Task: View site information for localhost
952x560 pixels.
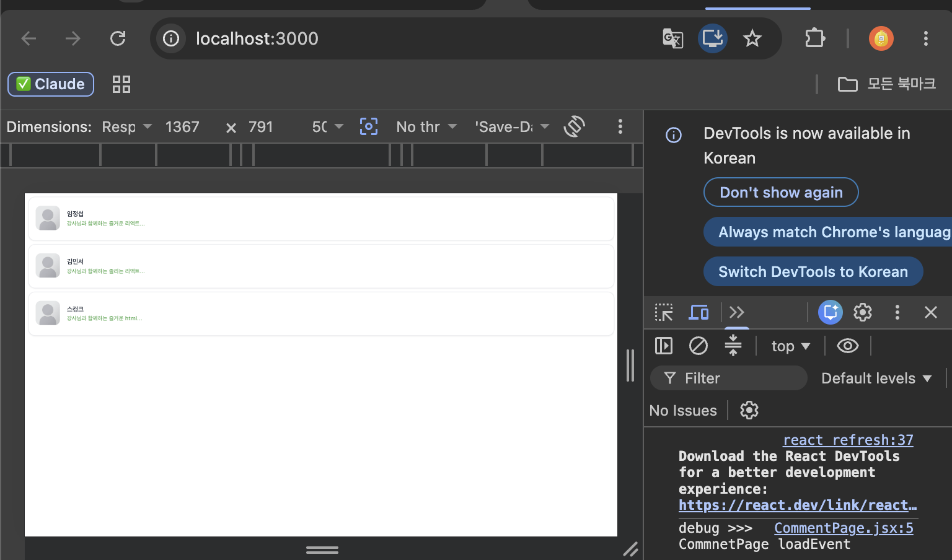Action: pyautogui.click(x=171, y=38)
